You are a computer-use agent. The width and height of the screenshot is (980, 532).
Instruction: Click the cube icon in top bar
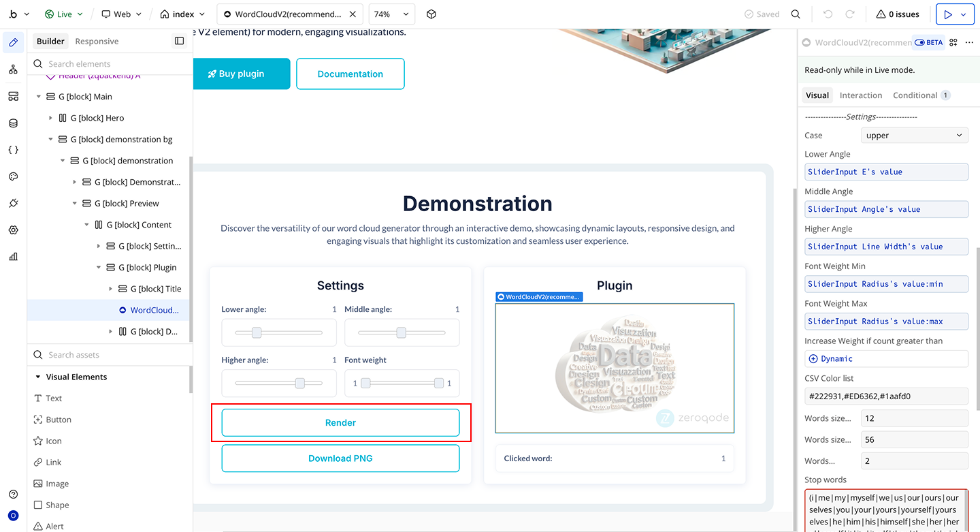pyautogui.click(x=431, y=14)
